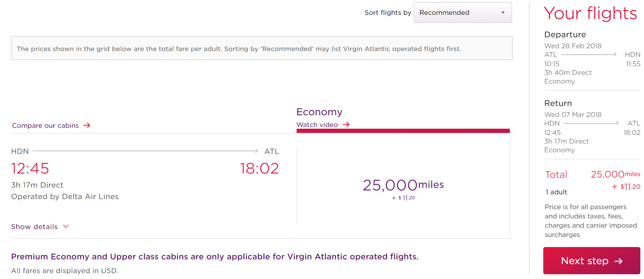
Task: Click the arrow on Next step button
Action: pos(618,261)
